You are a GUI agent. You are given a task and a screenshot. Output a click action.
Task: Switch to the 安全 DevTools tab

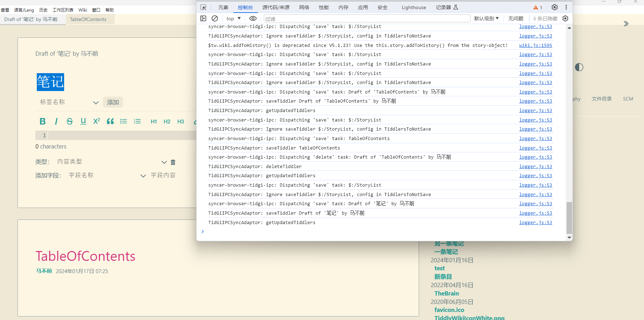(383, 7)
